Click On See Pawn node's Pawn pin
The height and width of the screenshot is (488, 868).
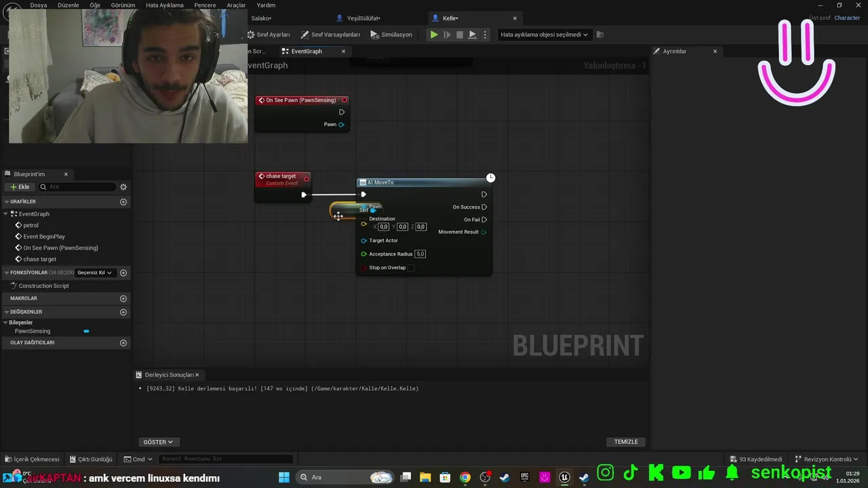pyautogui.click(x=341, y=125)
